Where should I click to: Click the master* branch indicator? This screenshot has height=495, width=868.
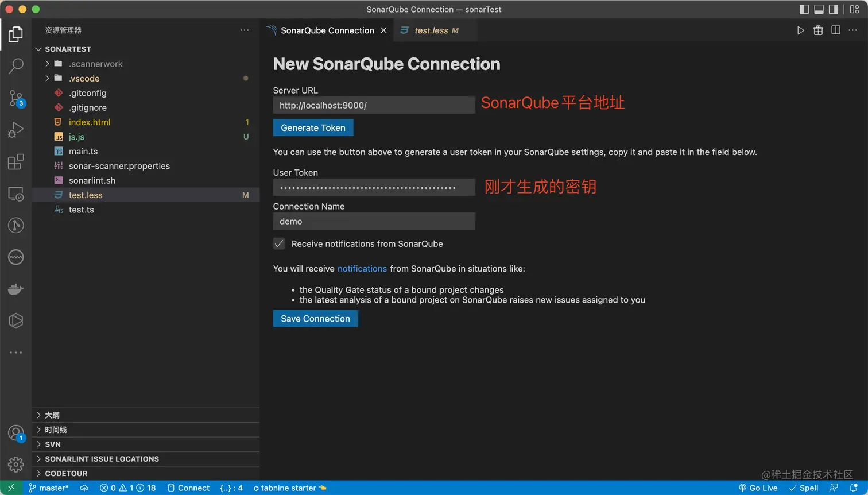(x=48, y=488)
